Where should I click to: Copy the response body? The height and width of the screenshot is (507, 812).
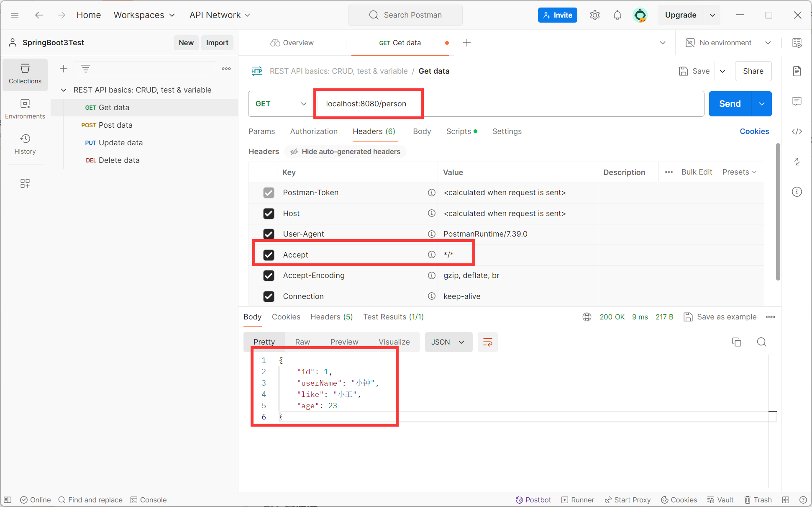pos(737,342)
